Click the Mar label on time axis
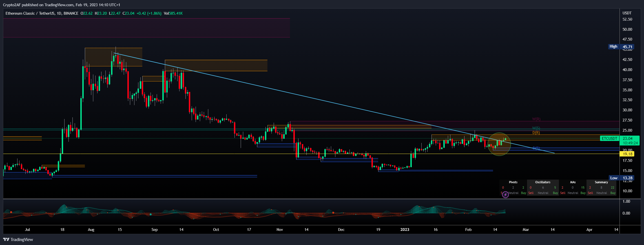644x245 pixels. (x=526, y=230)
